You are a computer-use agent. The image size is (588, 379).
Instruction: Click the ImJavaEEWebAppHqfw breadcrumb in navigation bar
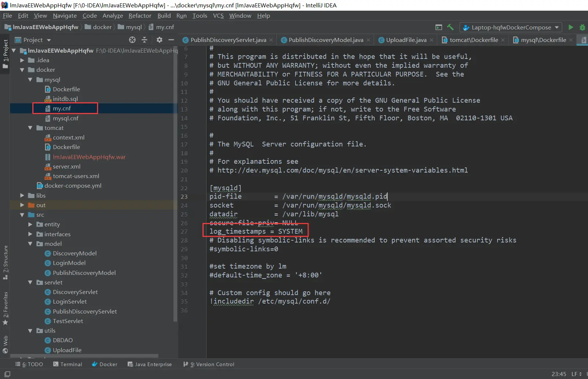tap(42, 27)
